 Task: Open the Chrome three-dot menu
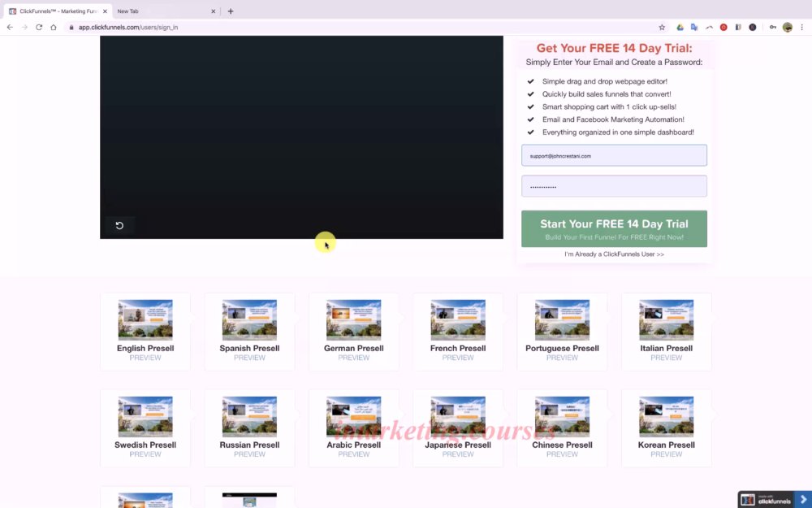click(801, 27)
